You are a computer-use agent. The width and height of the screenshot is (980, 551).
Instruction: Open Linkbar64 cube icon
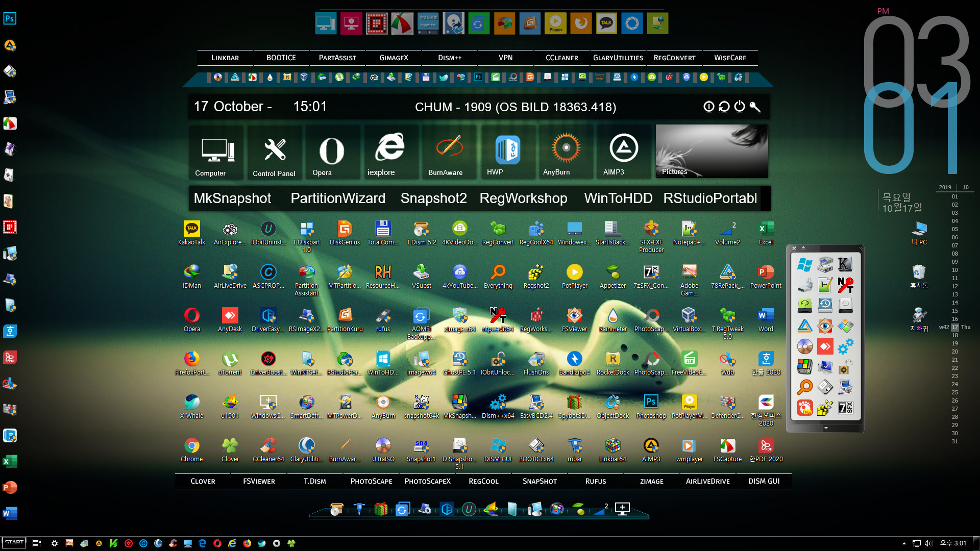pos(612,449)
